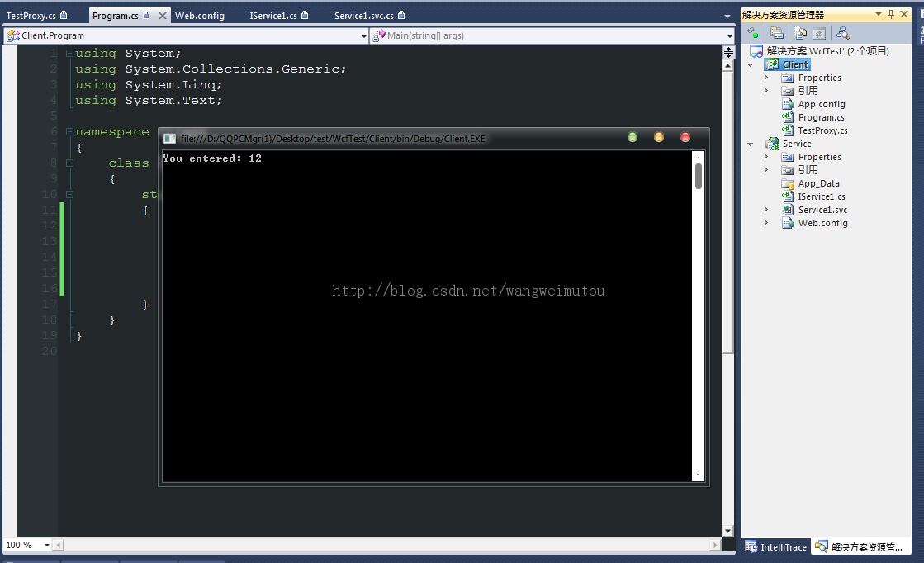Pin the Solution Explorer panel with pushpin icon

tap(892, 14)
